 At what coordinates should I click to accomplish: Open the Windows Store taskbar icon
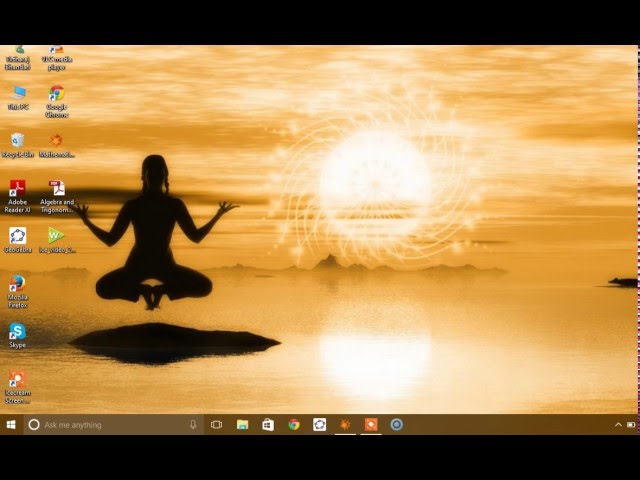click(268, 425)
